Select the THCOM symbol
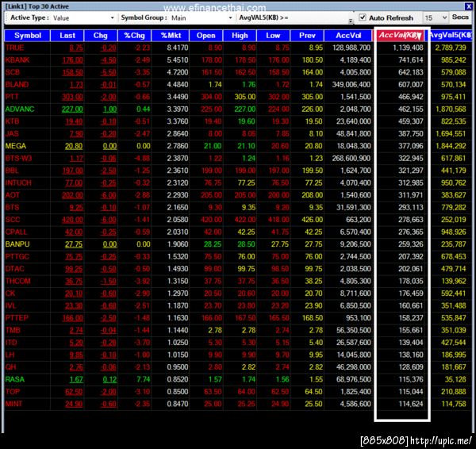Viewport: 476px width, 449px height. [17, 281]
